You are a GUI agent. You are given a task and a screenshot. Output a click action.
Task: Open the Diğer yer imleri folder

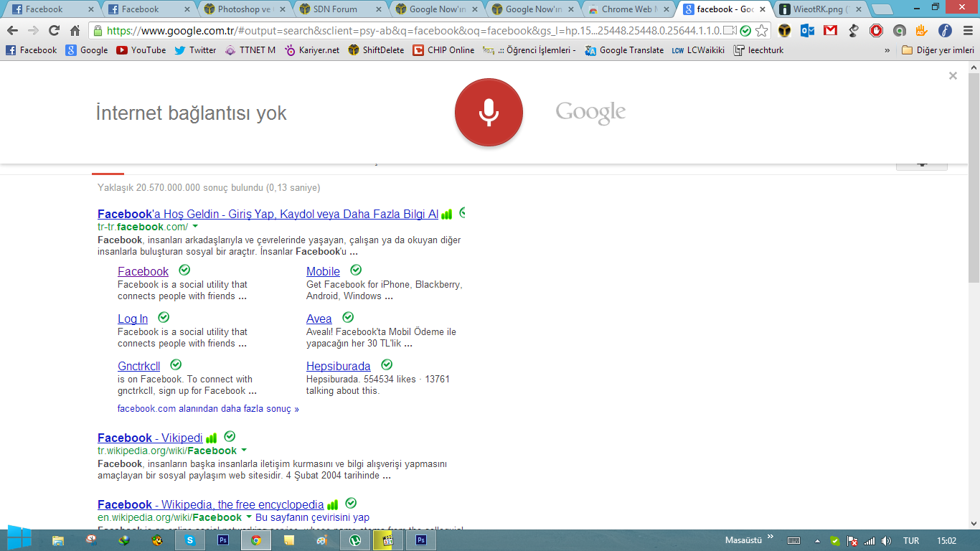point(938,50)
